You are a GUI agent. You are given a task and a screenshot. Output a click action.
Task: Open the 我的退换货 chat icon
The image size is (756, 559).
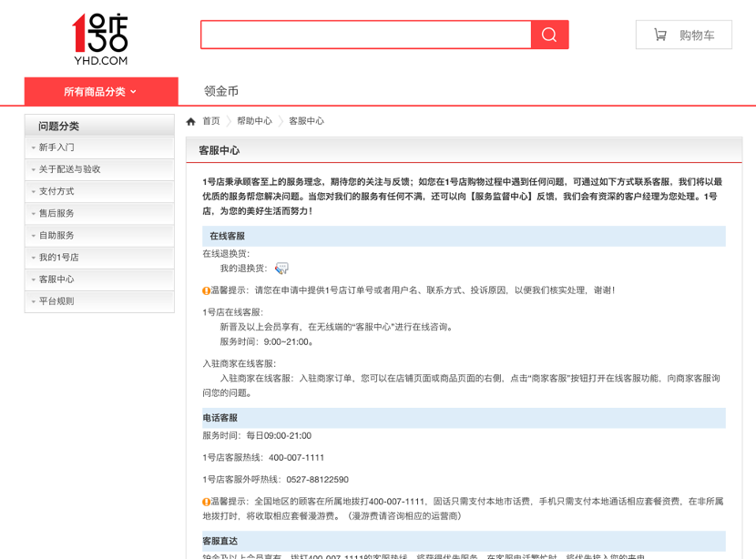tap(281, 268)
